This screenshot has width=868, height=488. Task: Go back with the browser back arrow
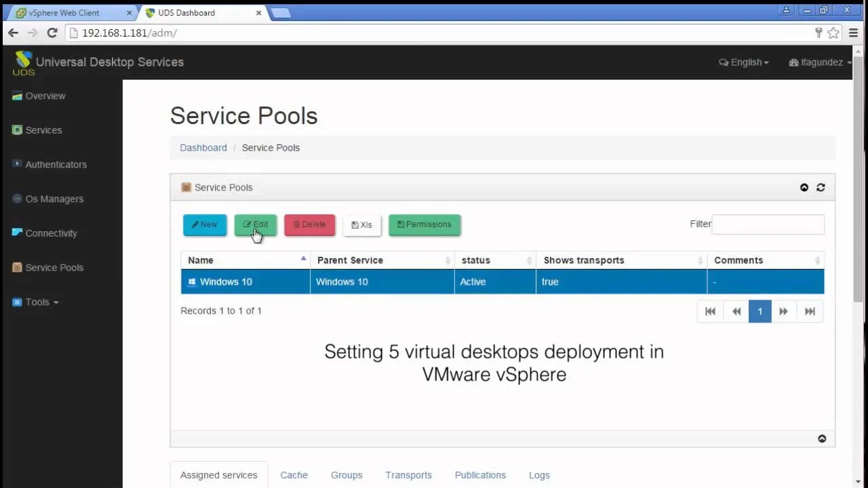click(13, 33)
